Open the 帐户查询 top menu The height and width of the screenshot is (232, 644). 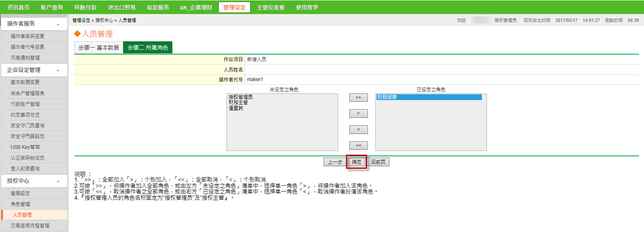coord(52,7)
